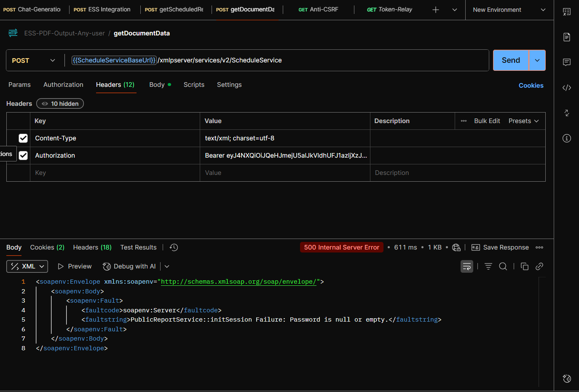Open the code snippet icon in right sidebar
The width and height of the screenshot is (579, 392).
[x=567, y=88]
